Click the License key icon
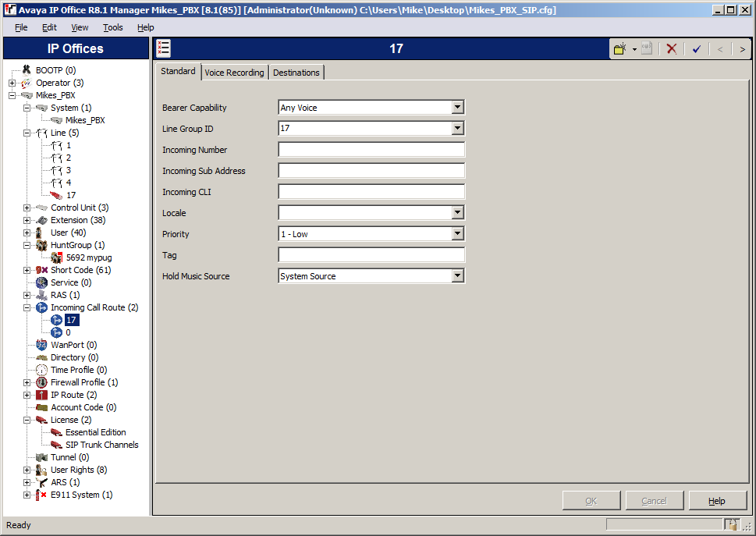The height and width of the screenshot is (536, 756). 41,420
